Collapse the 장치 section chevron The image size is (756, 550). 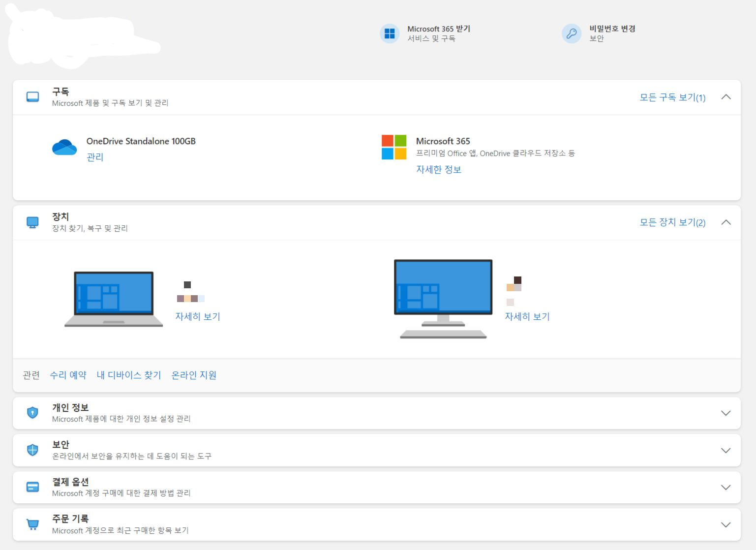(x=726, y=222)
